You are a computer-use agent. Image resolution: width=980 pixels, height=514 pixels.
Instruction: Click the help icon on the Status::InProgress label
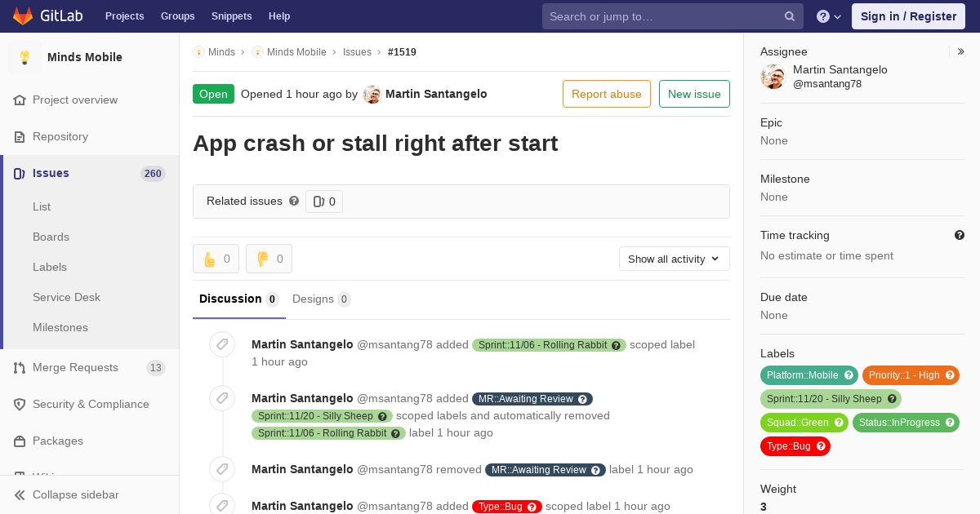point(950,423)
